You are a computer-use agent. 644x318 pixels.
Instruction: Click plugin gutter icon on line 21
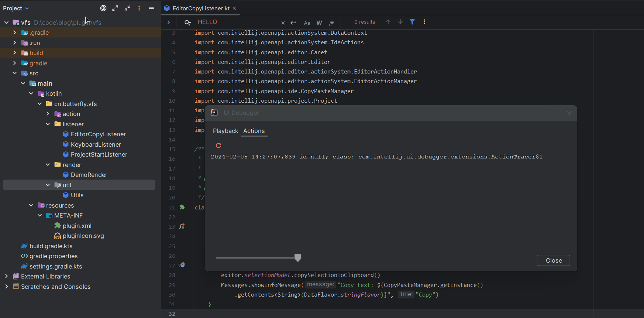tap(182, 207)
